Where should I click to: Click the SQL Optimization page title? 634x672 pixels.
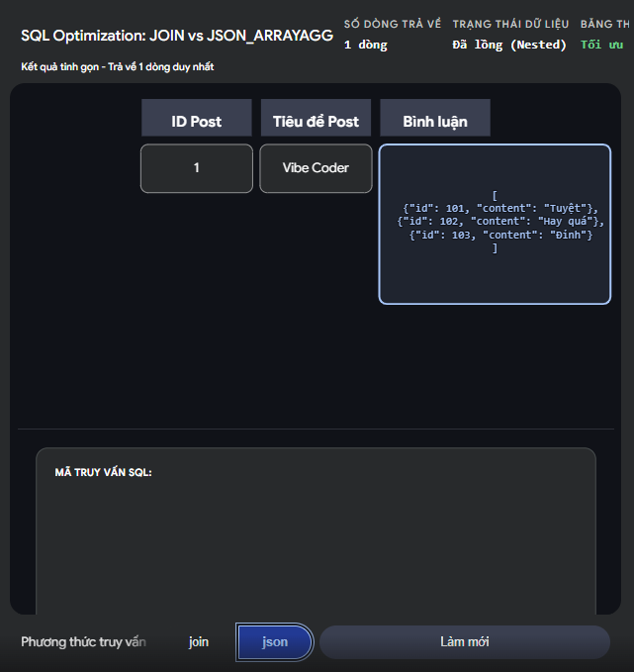click(177, 36)
